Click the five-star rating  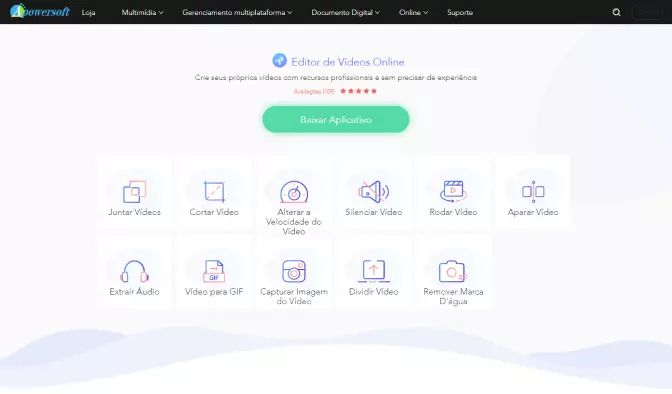[359, 91]
